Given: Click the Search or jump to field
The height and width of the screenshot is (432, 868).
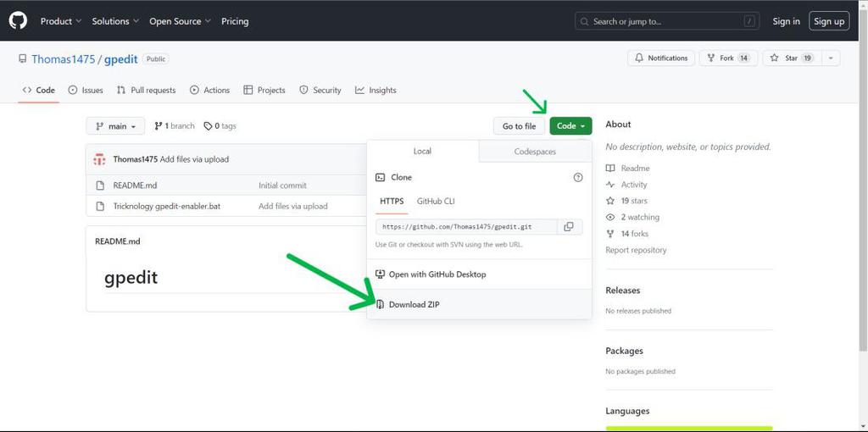Looking at the screenshot, I should point(667,21).
